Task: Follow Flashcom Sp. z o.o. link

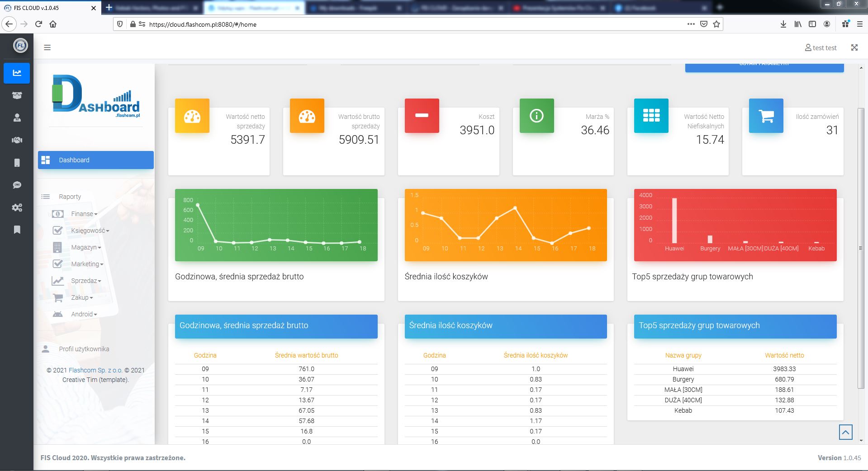Action: (95, 370)
